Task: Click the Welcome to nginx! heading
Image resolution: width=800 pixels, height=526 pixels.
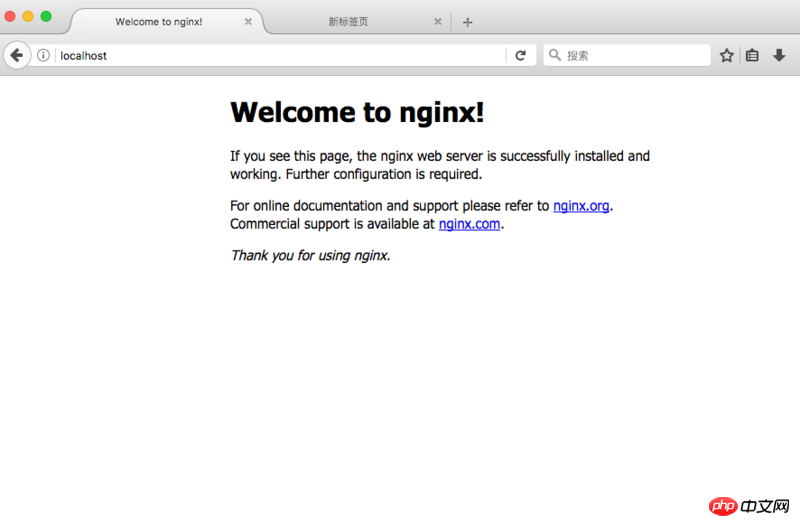Action: 357,112
